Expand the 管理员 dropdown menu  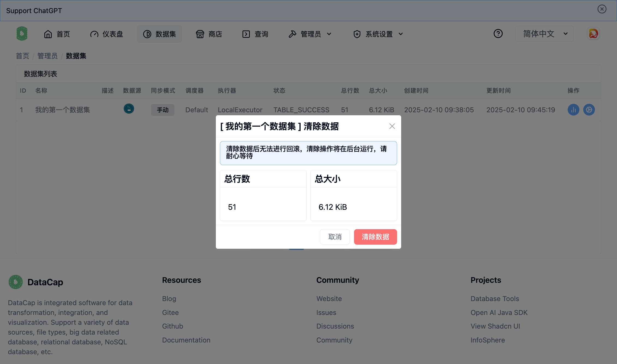(x=310, y=34)
